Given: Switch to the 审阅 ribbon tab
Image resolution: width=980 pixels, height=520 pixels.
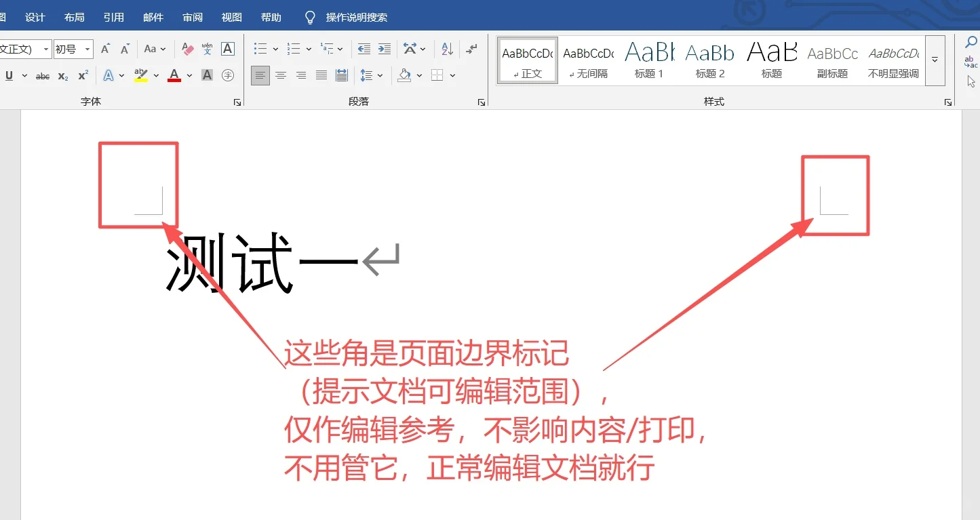Looking at the screenshot, I should [192, 17].
